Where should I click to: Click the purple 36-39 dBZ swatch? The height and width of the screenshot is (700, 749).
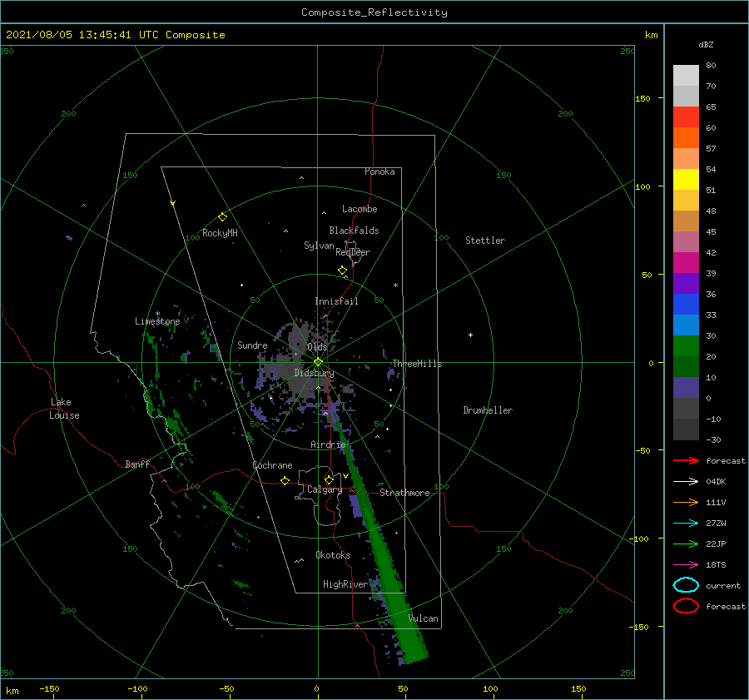686,283
